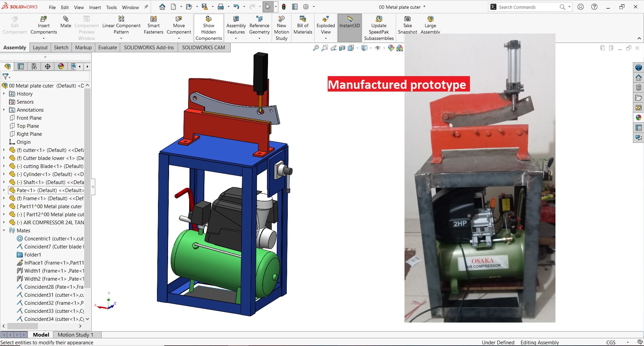The height and width of the screenshot is (346, 644).
Task: Click in the Search Commands field
Action: 528,7
